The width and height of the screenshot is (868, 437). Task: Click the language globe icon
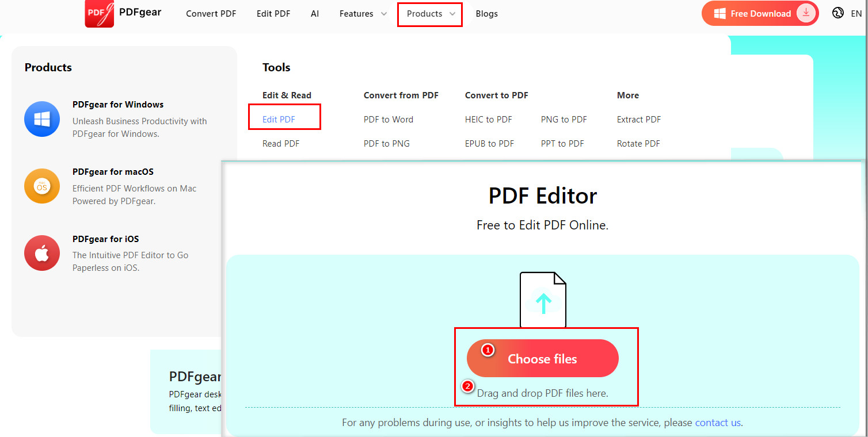click(x=837, y=13)
